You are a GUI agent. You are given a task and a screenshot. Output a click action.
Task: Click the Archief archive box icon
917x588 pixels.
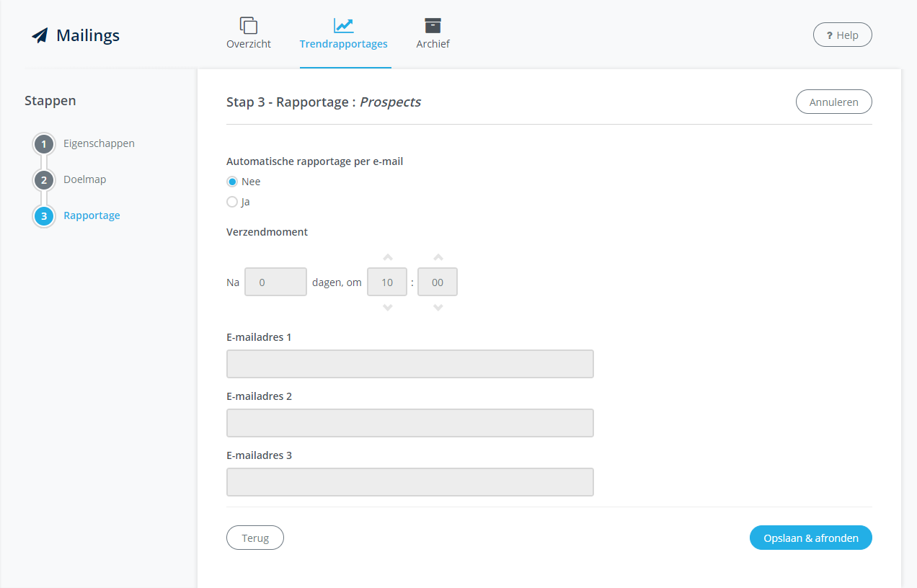[x=433, y=24]
